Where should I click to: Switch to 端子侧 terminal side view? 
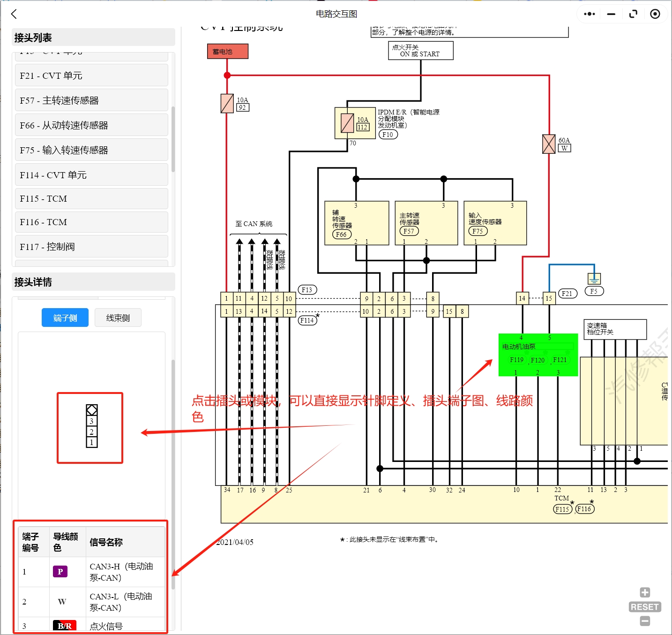[x=65, y=318]
